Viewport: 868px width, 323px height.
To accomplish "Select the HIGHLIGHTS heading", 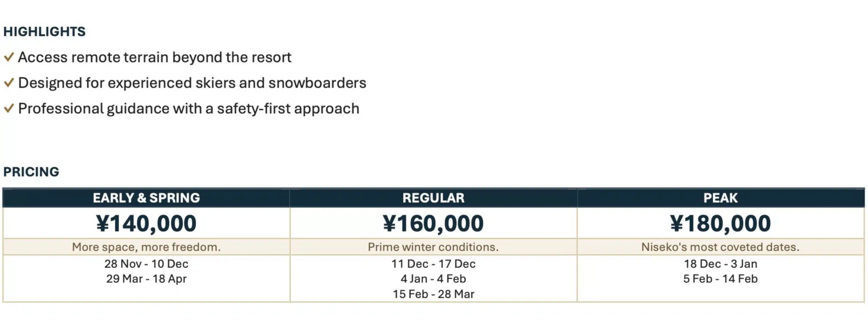I will click(44, 31).
